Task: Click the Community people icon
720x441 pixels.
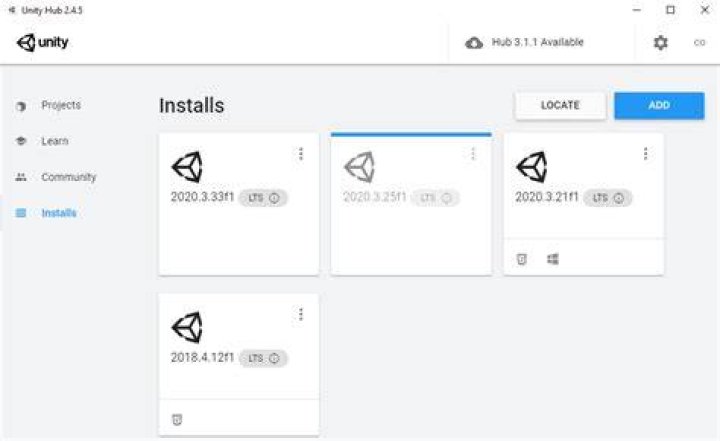Action: [21, 177]
